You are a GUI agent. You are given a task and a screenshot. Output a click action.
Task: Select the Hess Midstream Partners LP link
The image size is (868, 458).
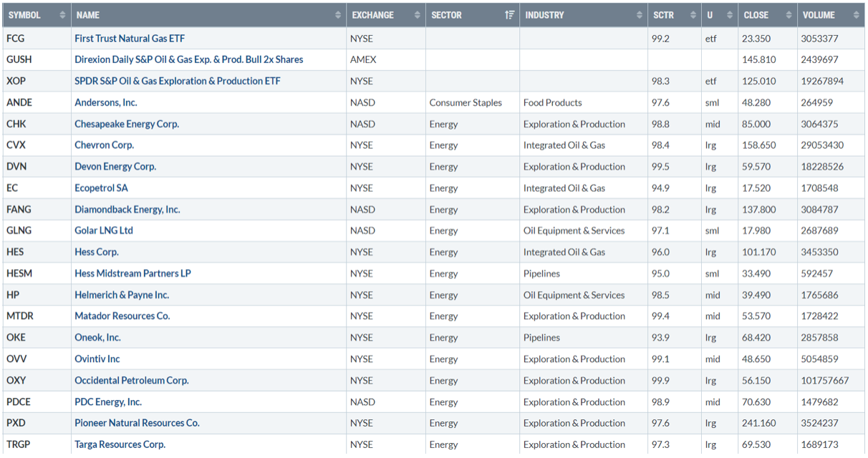(x=132, y=273)
